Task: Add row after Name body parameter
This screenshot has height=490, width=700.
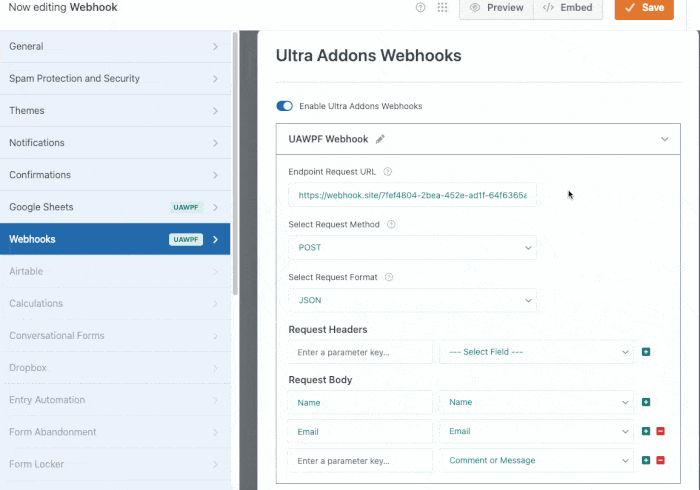Action: tap(646, 403)
